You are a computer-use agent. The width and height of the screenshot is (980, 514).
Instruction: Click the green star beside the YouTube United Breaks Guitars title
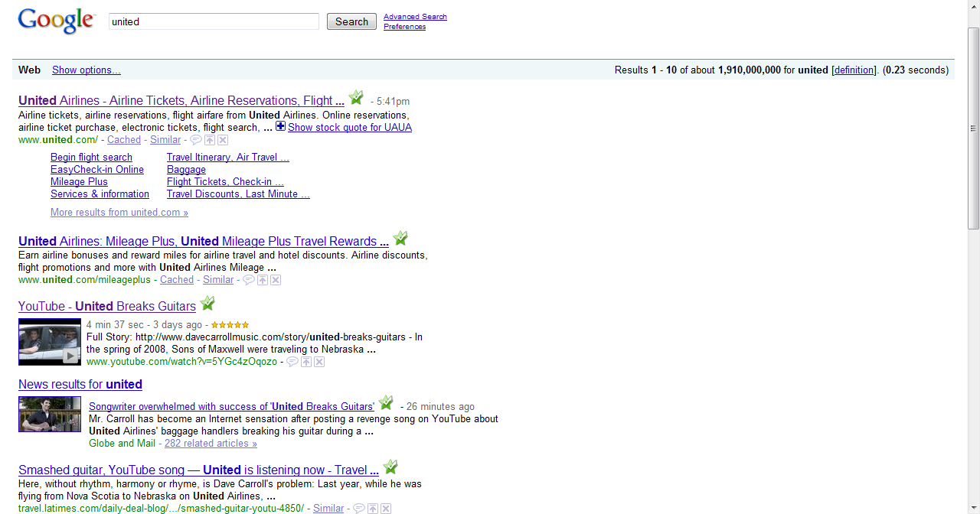pyautogui.click(x=207, y=304)
